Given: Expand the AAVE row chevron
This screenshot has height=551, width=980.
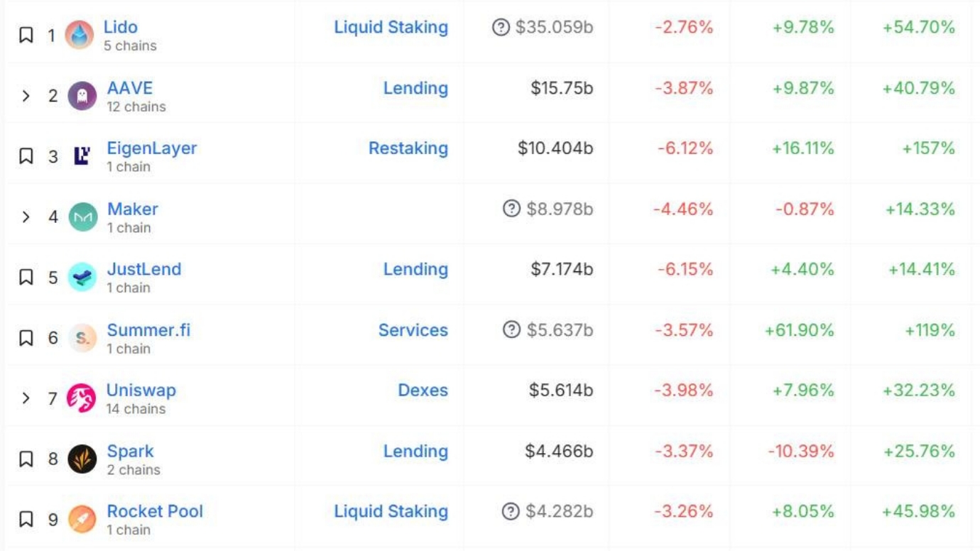Looking at the screenshot, I should click(x=26, y=96).
